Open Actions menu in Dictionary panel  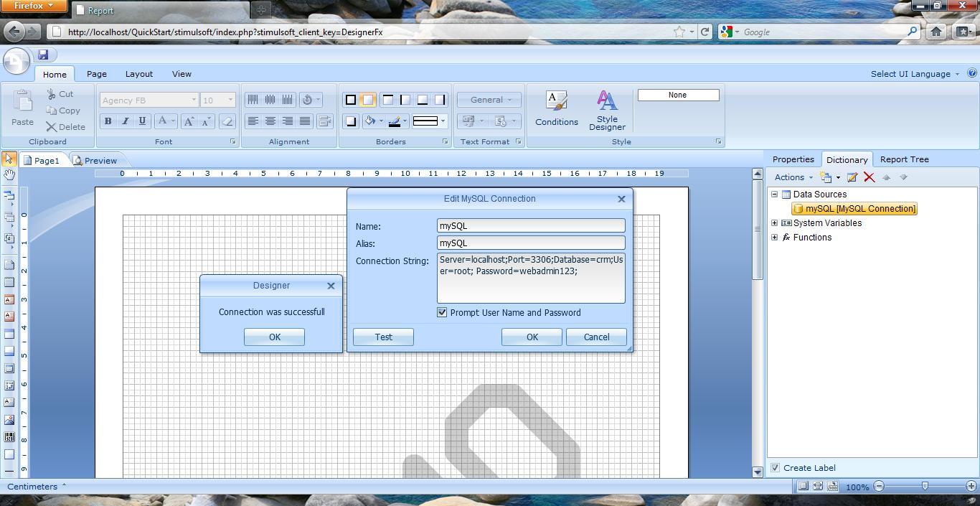pyautogui.click(x=793, y=177)
